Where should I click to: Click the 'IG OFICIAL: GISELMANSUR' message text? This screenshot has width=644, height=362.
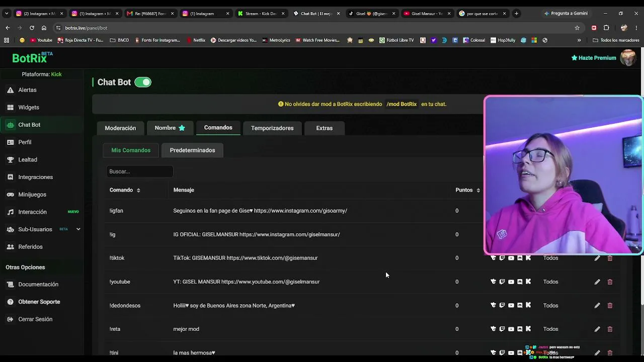pyautogui.click(x=257, y=234)
